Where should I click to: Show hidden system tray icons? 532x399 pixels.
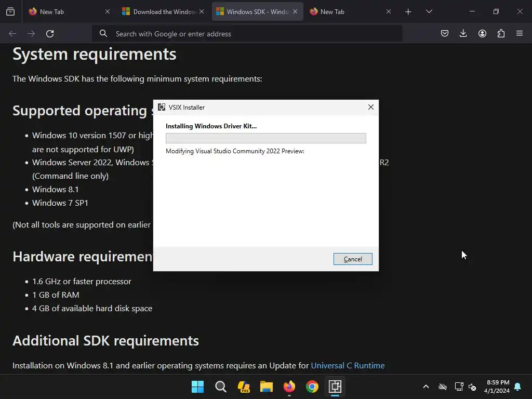pyautogui.click(x=426, y=387)
